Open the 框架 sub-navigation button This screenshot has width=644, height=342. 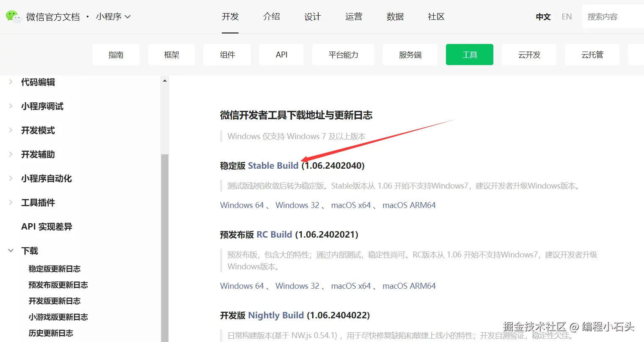(x=172, y=55)
